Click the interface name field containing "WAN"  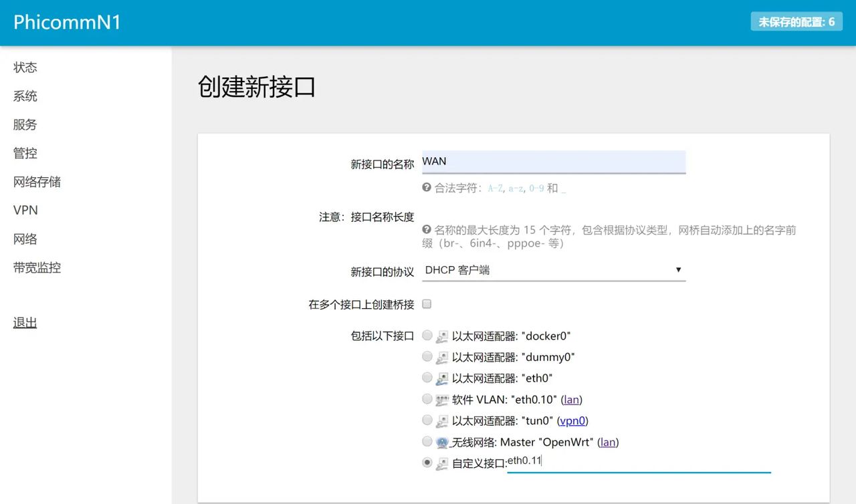coord(554,162)
